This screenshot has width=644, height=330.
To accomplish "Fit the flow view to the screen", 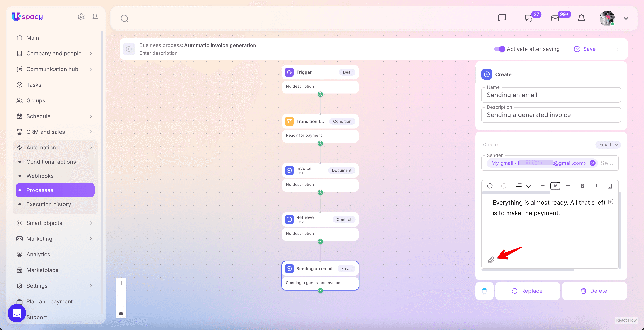I will (121, 303).
